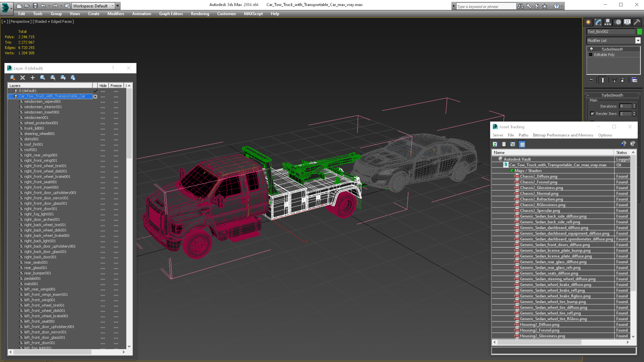Redo the last scene operation
This screenshot has width=644, height=362.
coord(55,6)
